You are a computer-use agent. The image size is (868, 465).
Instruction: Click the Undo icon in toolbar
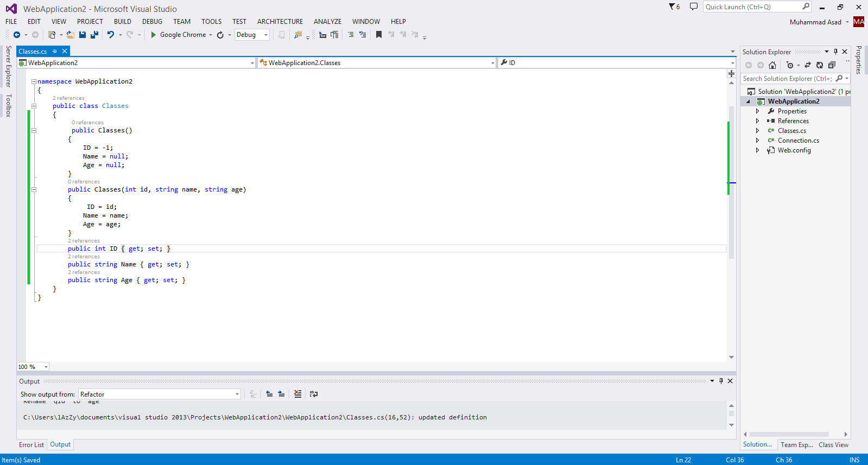pyautogui.click(x=111, y=35)
